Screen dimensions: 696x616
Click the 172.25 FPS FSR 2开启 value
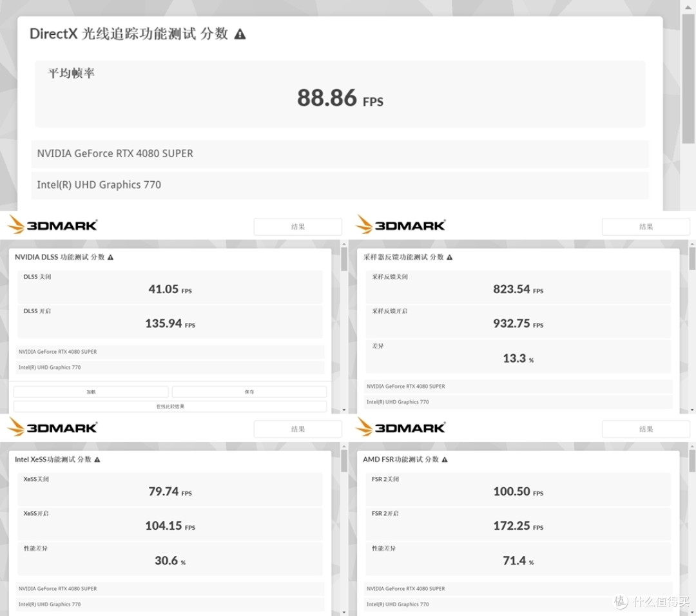518,526
